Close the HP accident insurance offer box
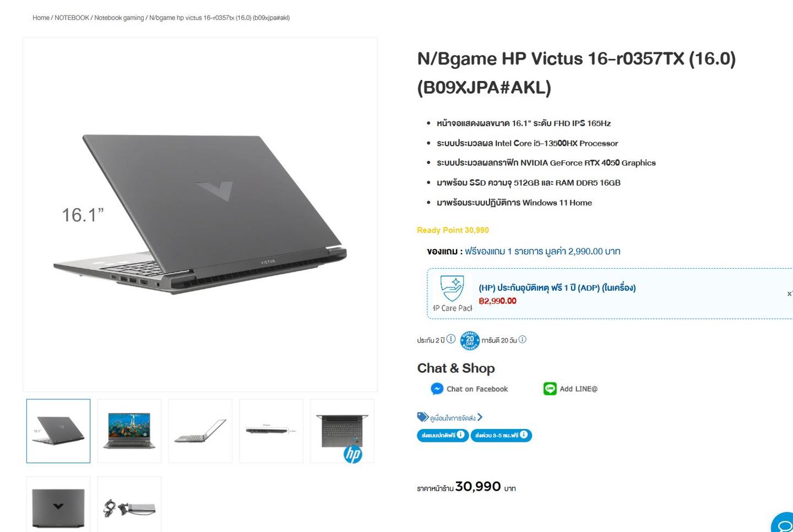Screen dimensions: 793x532 click(x=789, y=294)
